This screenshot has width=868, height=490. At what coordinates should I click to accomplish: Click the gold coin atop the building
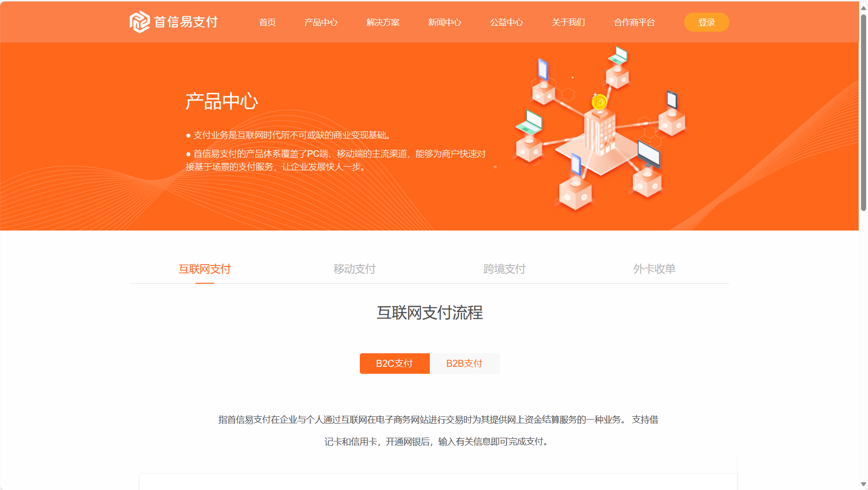(x=599, y=101)
